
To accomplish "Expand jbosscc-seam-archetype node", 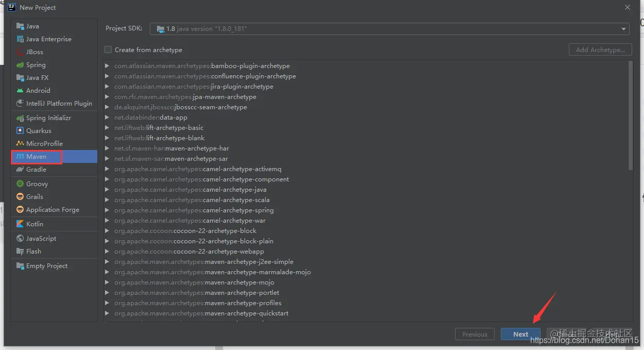I will coord(107,107).
